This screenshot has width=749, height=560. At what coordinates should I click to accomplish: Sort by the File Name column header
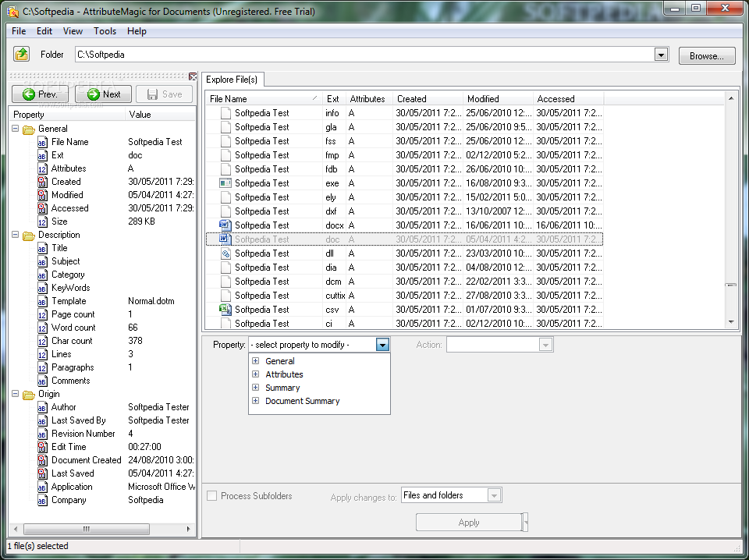tap(264, 99)
